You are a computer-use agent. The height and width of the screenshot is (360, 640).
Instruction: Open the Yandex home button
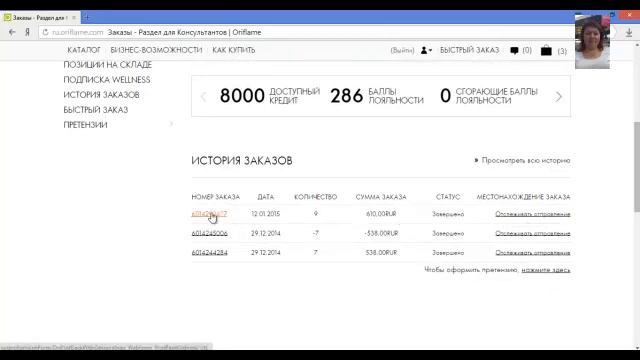click(x=27, y=32)
